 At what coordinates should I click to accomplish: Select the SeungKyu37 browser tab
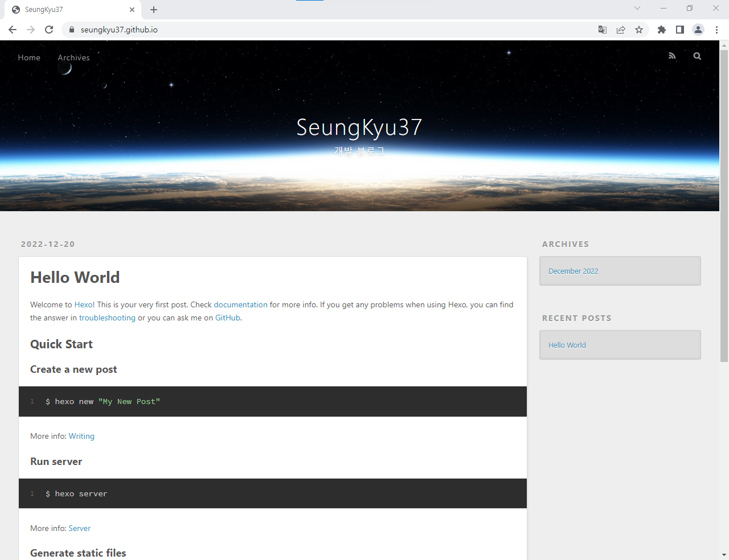point(73,10)
